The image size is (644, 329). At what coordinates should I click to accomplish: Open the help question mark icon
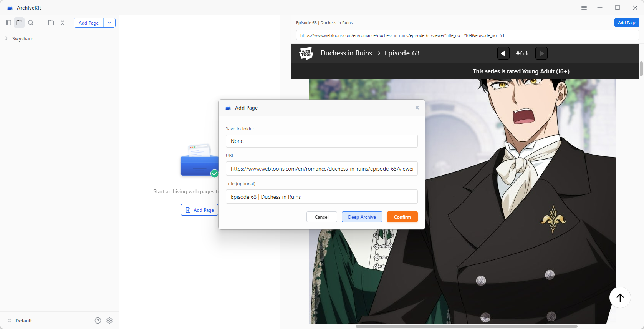(x=98, y=321)
